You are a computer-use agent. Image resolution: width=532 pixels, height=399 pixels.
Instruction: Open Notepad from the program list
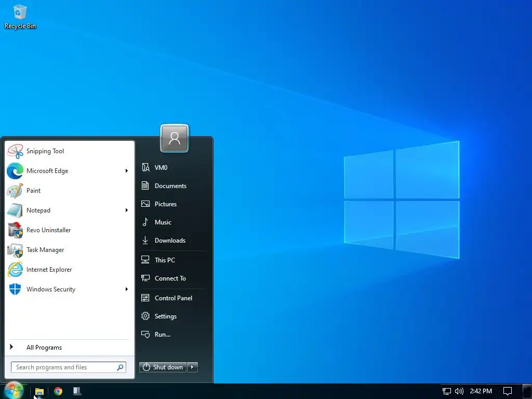[64, 210]
